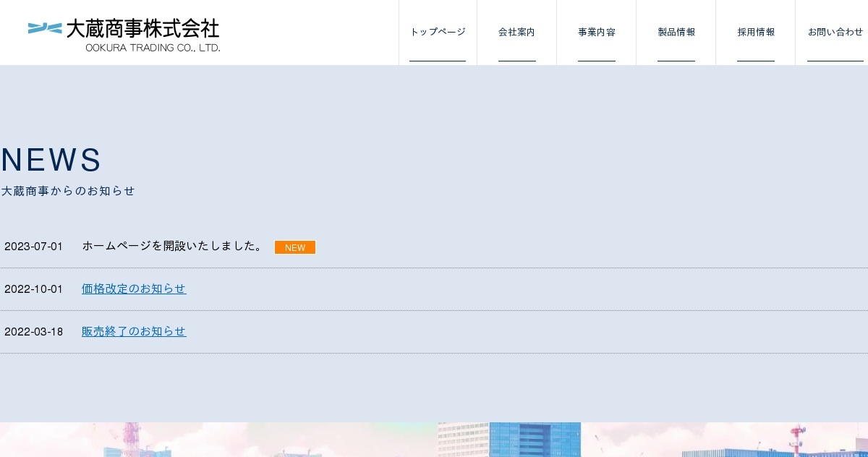The image size is (868, 457).
Task: Click the 大蔵商事 wave logo icon
Action: [45, 28]
